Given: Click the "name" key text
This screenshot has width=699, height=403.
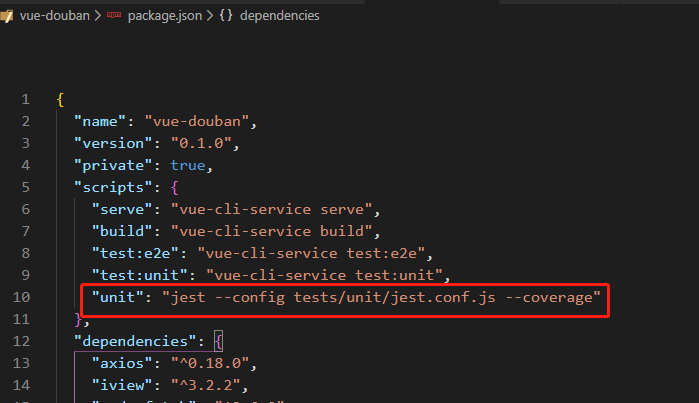Looking at the screenshot, I should coord(100,121).
